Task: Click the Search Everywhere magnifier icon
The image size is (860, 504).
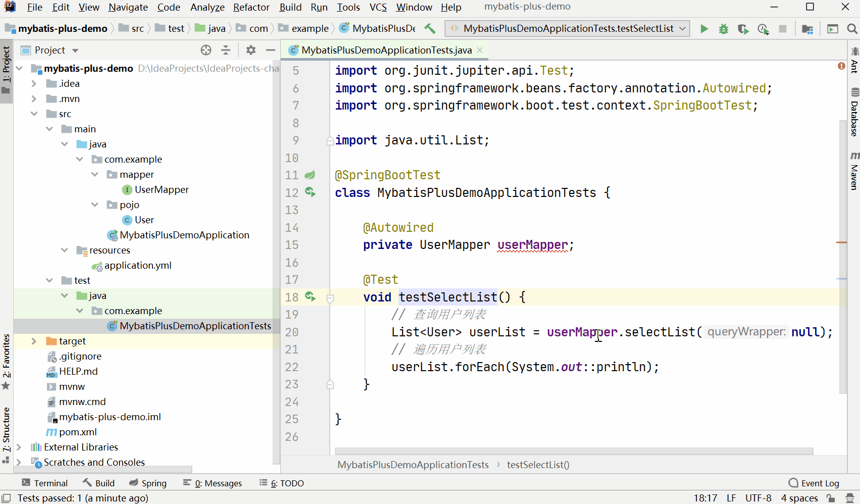Action: pos(852,29)
